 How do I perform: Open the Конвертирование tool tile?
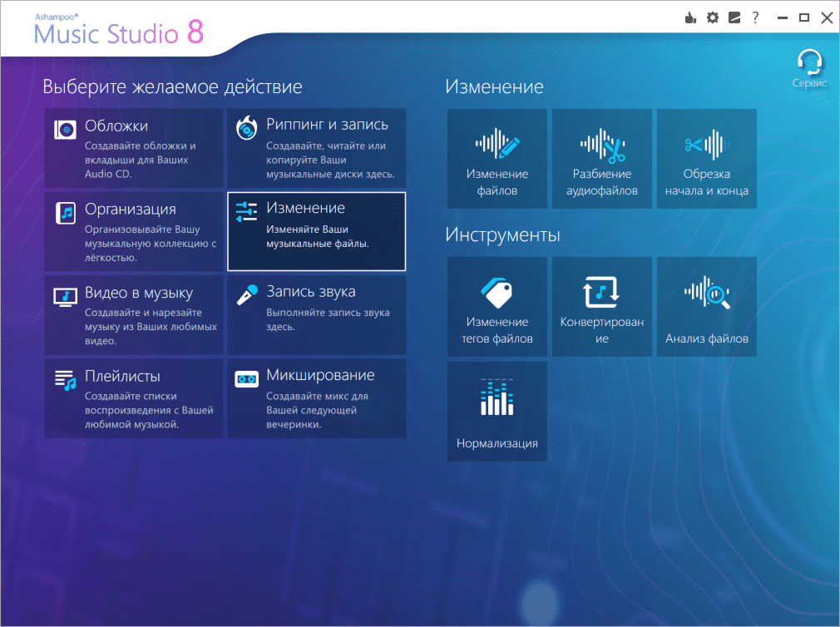[x=602, y=306]
